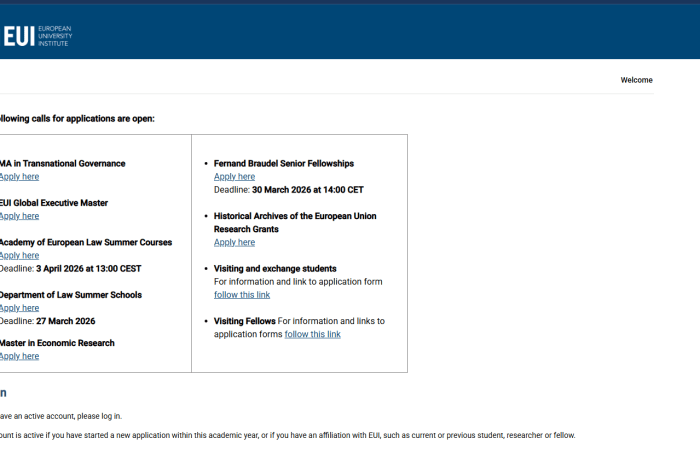Click the Welcome label in header

636,80
